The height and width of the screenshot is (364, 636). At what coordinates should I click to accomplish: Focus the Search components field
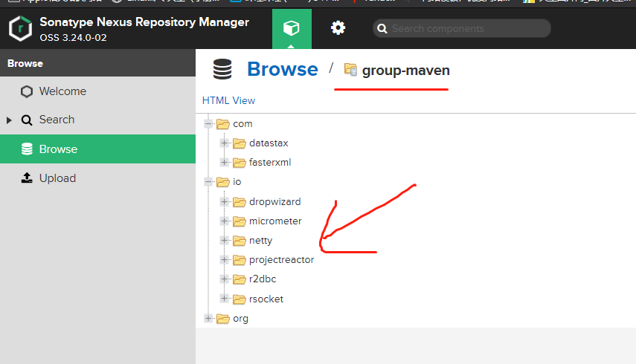coord(462,28)
